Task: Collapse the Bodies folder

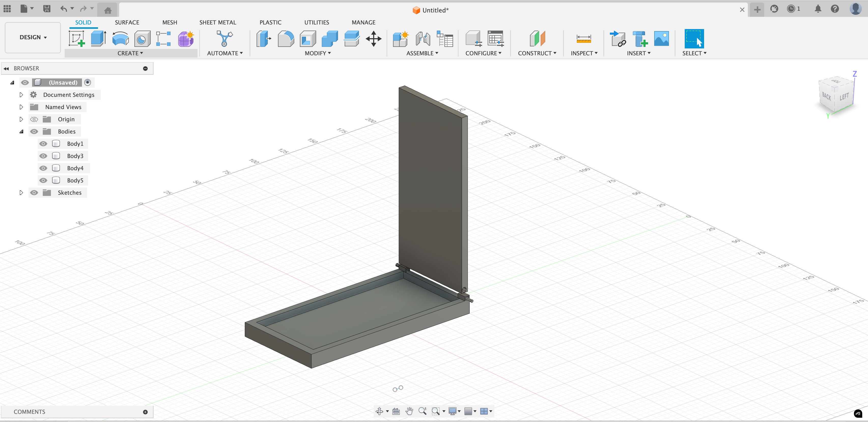Action: (x=21, y=131)
